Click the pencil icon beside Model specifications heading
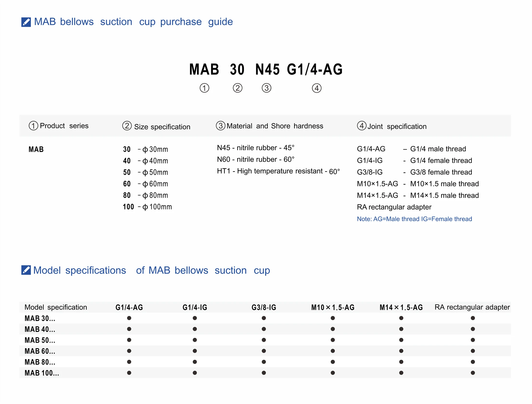The width and height of the screenshot is (532, 404). coord(26,270)
